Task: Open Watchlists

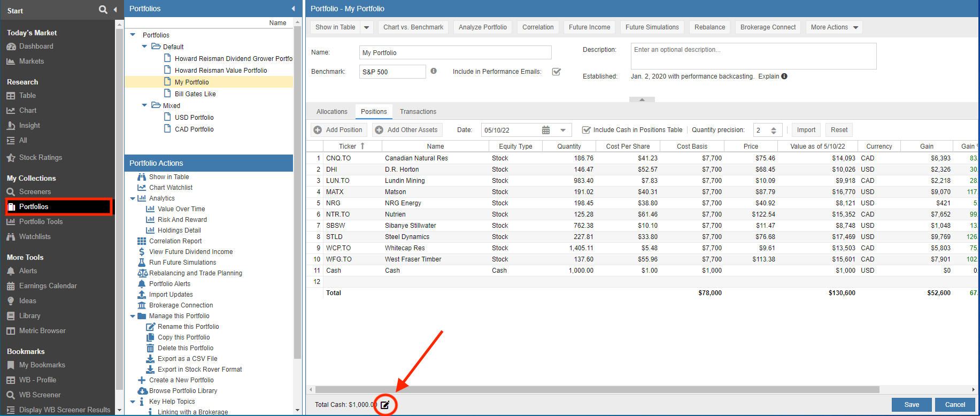Action: [28, 237]
